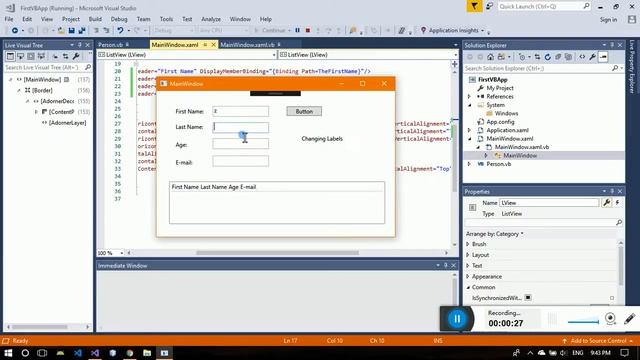Open the Debug menu
Viewport: 640px width, 360px height.
(x=119, y=19)
